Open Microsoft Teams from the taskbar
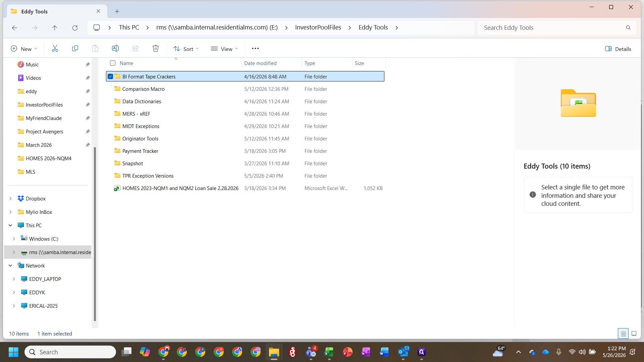 pyautogui.click(x=311, y=352)
